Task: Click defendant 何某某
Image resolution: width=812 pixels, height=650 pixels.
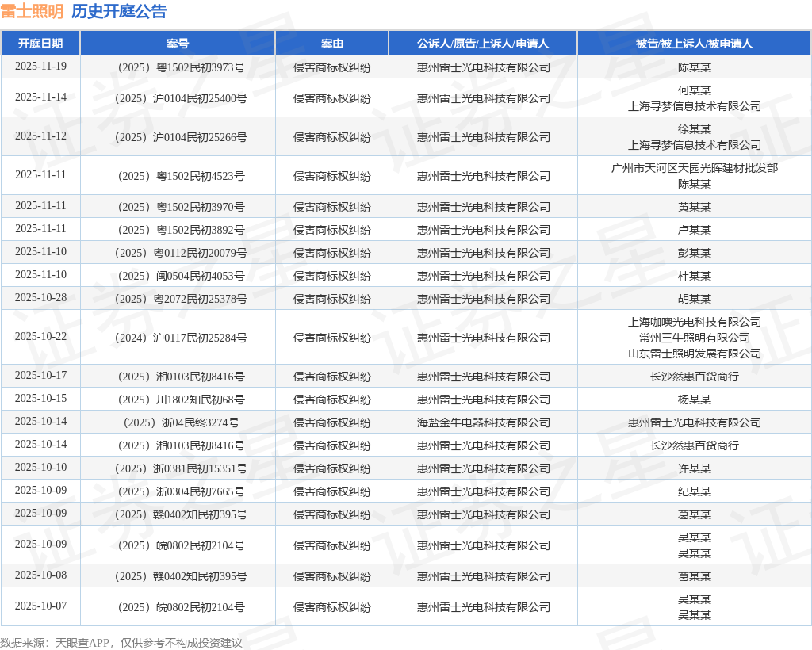Action: click(x=695, y=90)
